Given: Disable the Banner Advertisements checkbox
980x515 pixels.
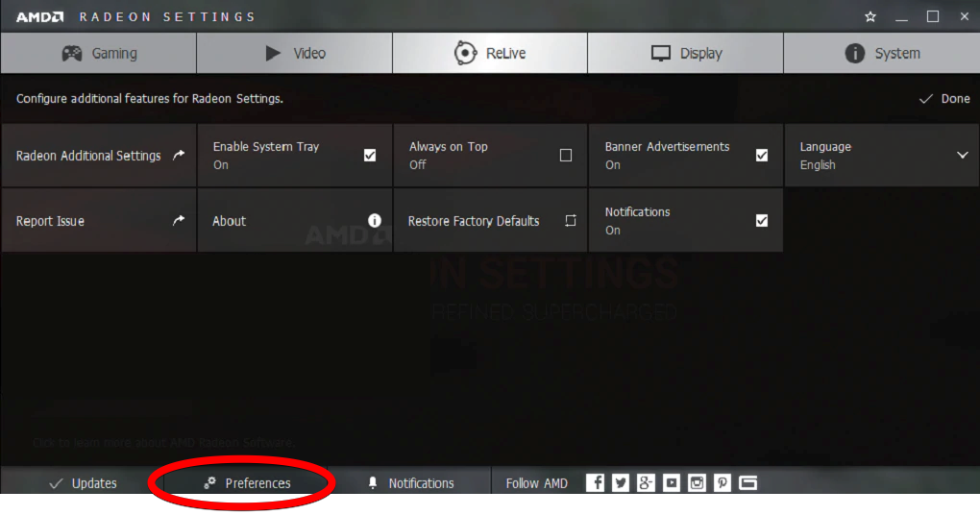Looking at the screenshot, I should point(761,155).
